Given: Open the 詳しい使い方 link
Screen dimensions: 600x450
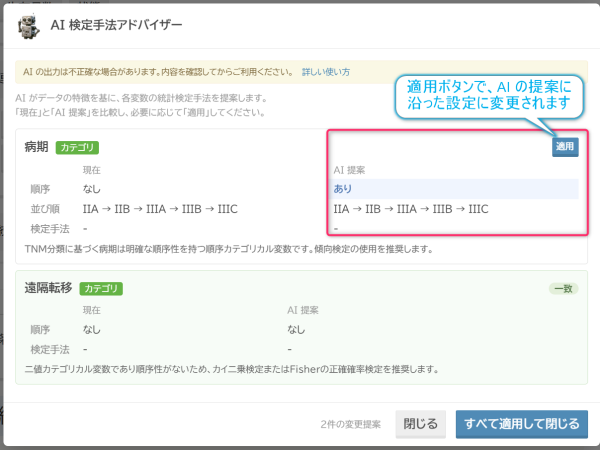Looking at the screenshot, I should coord(326,72).
